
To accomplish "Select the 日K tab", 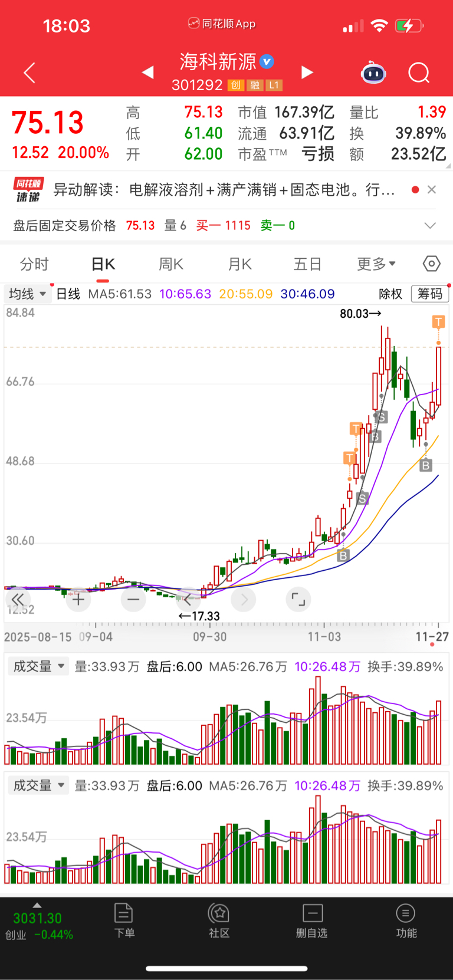I will (x=103, y=264).
